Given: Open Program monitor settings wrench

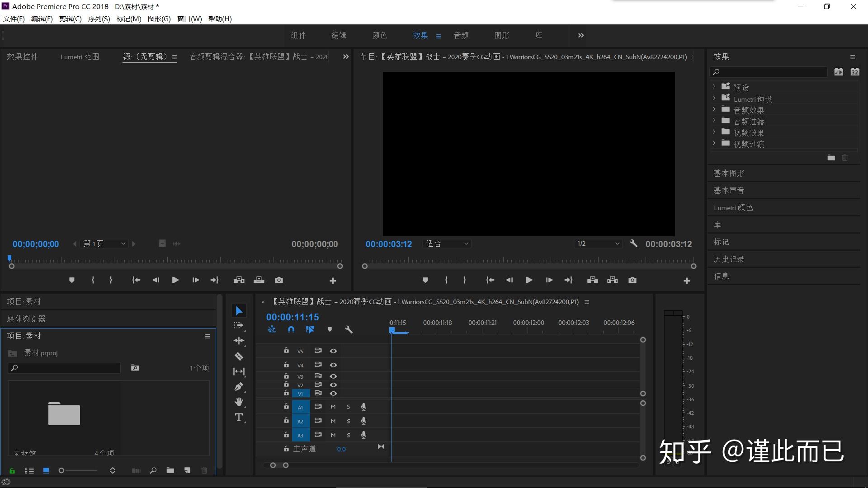Looking at the screenshot, I should pos(633,243).
